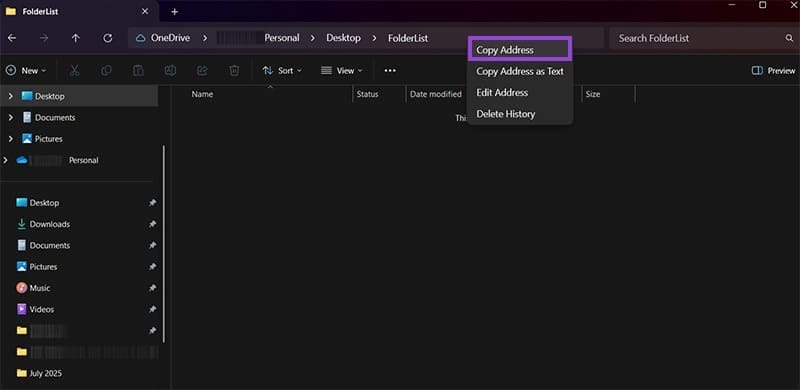The height and width of the screenshot is (390, 800).
Task: Sort by the Date modified column
Action: point(436,94)
